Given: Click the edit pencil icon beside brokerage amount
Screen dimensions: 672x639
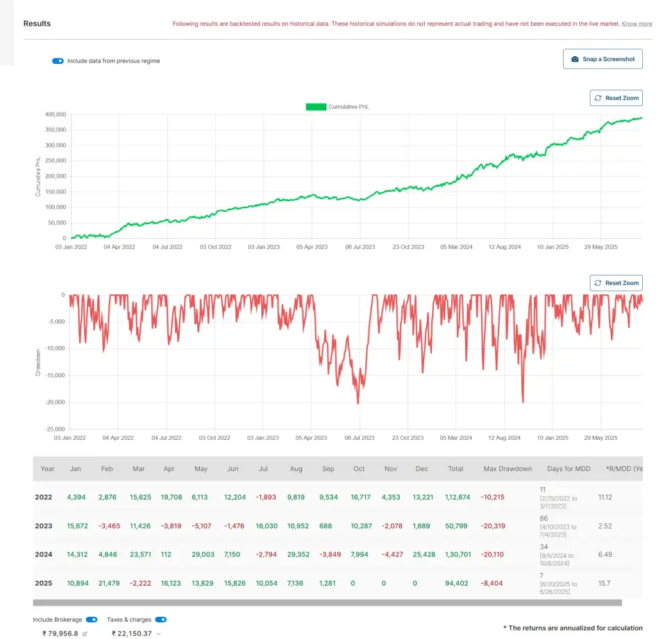Looking at the screenshot, I should point(85,633).
